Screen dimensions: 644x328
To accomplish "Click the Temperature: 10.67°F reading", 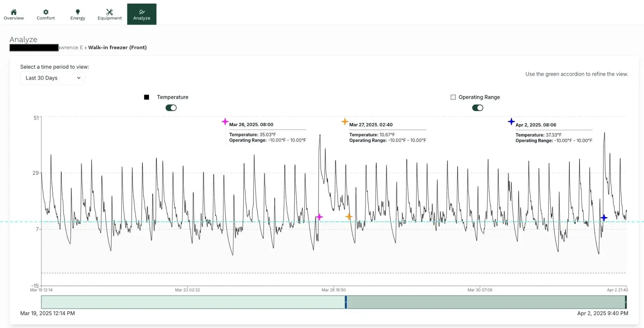I will [372, 135].
